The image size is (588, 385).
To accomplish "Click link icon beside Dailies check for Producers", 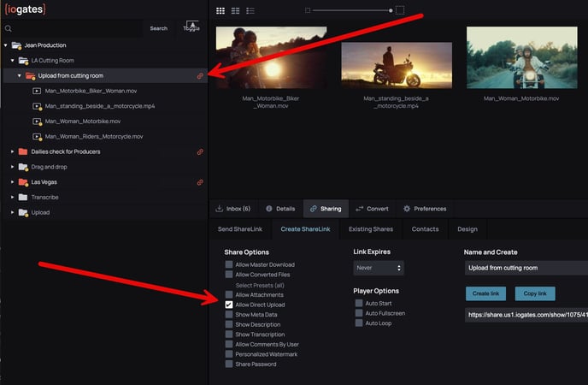I will pyautogui.click(x=200, y=151).
